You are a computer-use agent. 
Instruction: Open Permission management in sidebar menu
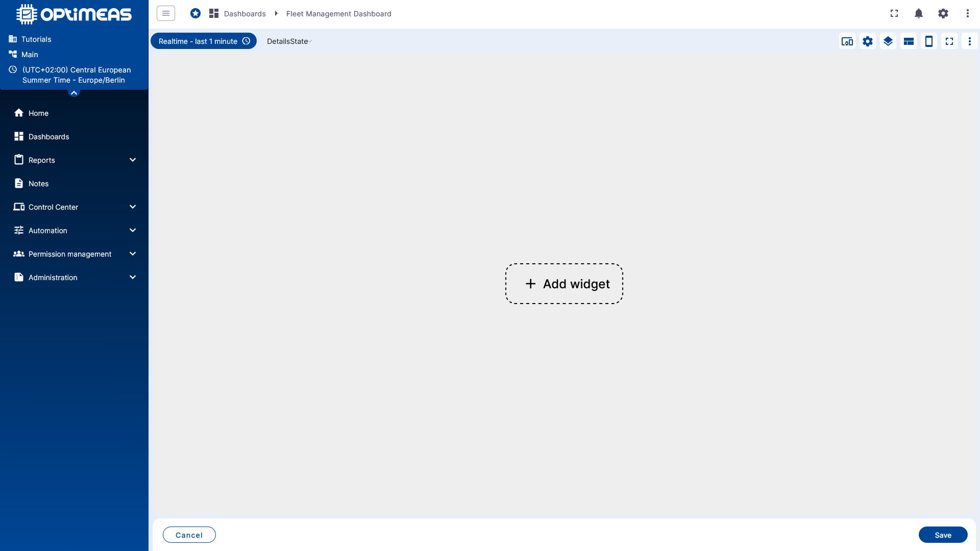click(74, 254)
